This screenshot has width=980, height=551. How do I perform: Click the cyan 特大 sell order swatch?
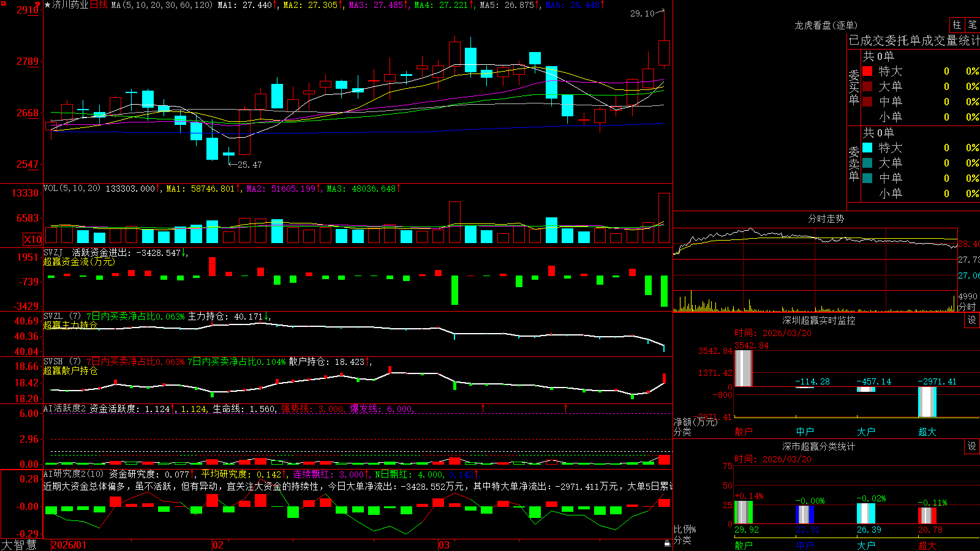[x=867, y=148]
